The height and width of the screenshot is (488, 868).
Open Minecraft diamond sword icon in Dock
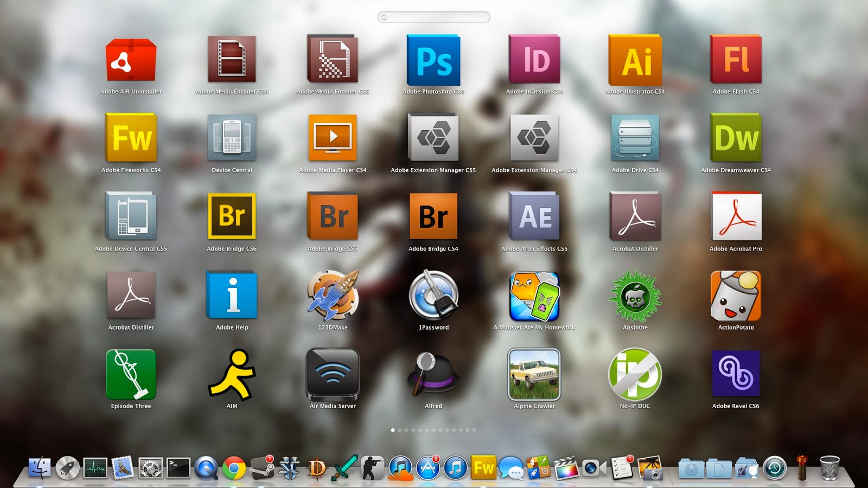[x=344, y=467]
